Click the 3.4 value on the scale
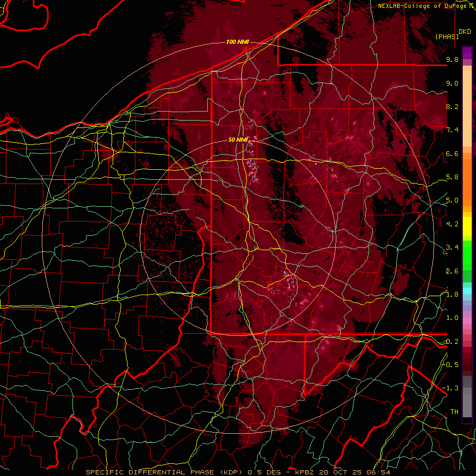 coord(452,248)
